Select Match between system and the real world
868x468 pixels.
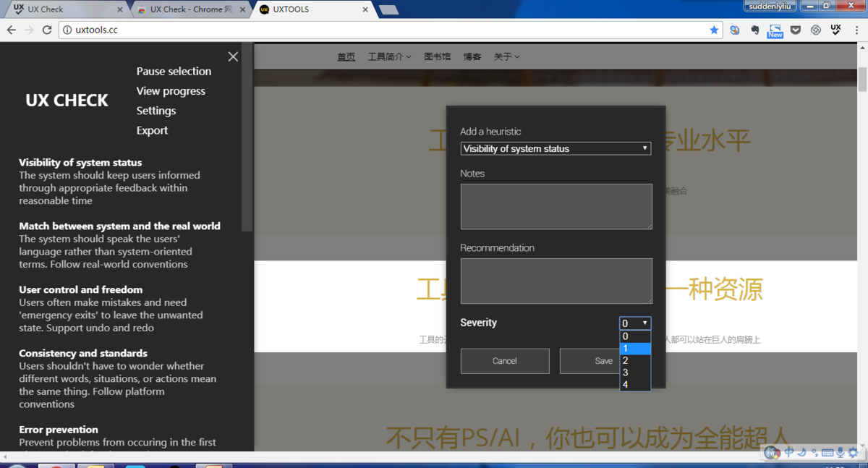tap(119, 226)
